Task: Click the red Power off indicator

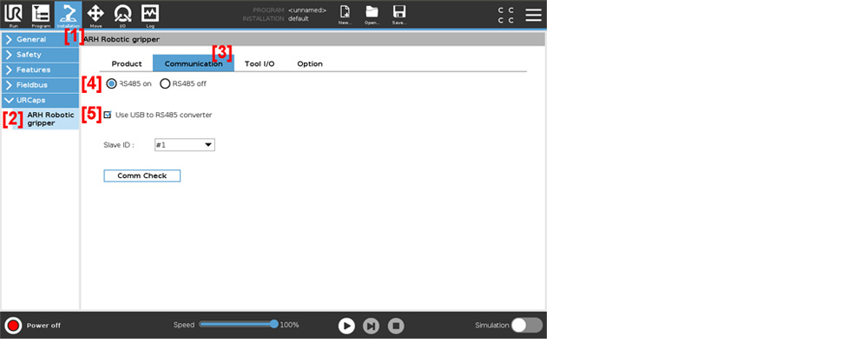Action: [x=13, y=326]
